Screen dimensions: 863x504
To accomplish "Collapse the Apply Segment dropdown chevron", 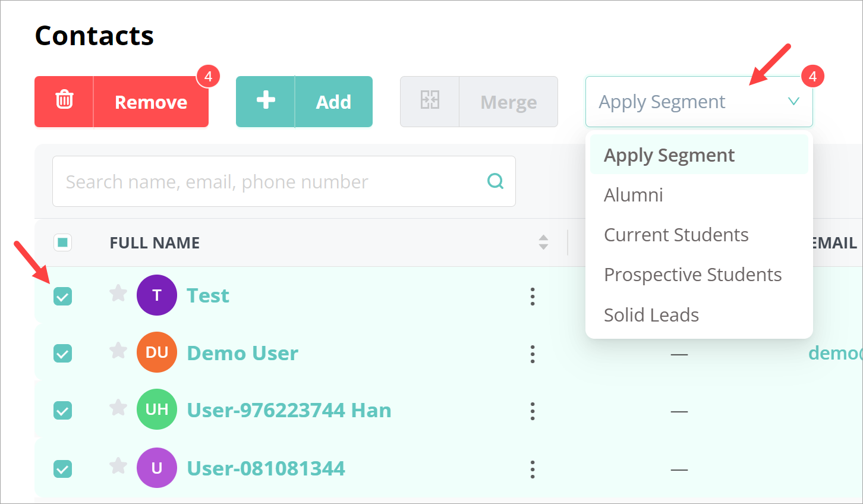I will click(793, 102).
